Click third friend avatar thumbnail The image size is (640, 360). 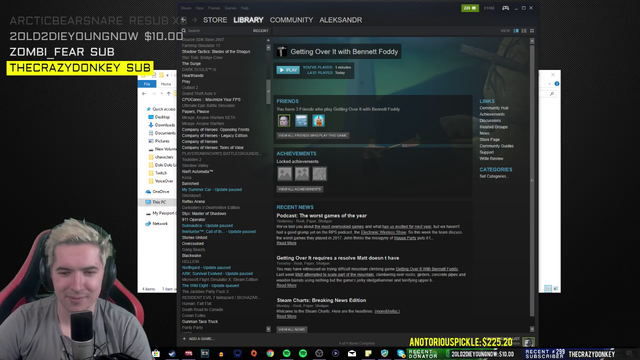pyautogui.click(x=319, y=120)
